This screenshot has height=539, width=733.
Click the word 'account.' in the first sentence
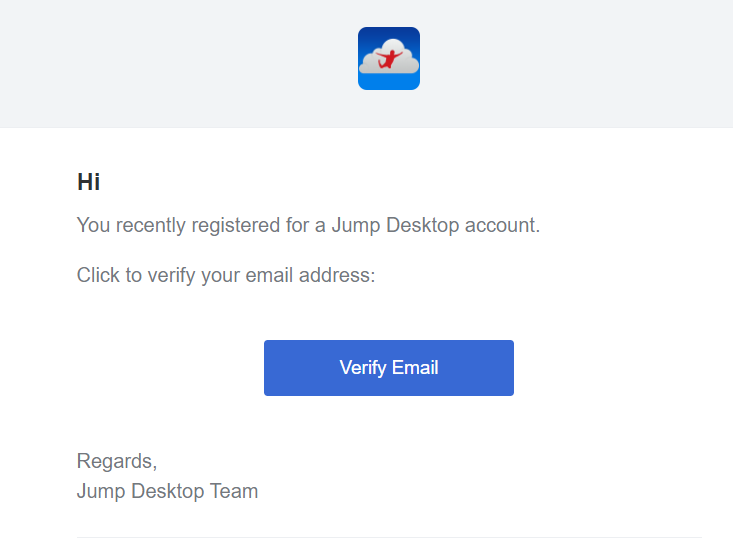[x=503, y=225]
